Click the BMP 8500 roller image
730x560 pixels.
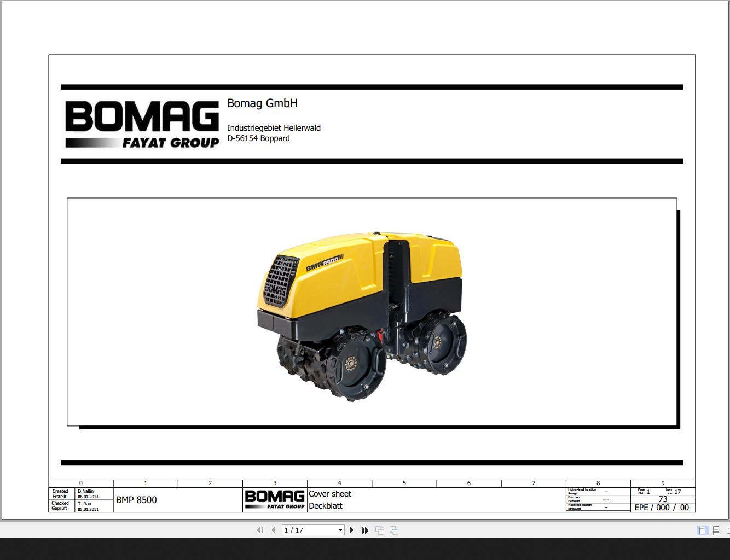[x=362, y=317]
